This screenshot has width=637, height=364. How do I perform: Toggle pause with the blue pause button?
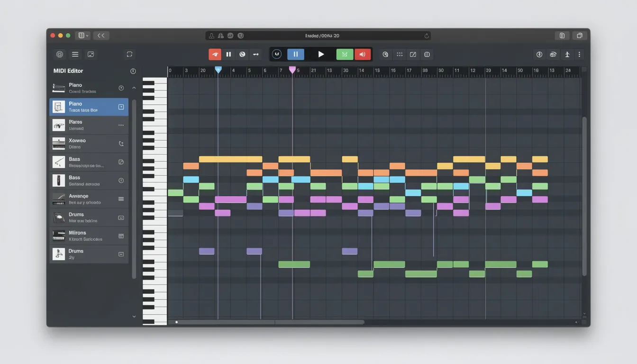click(296, 54)
